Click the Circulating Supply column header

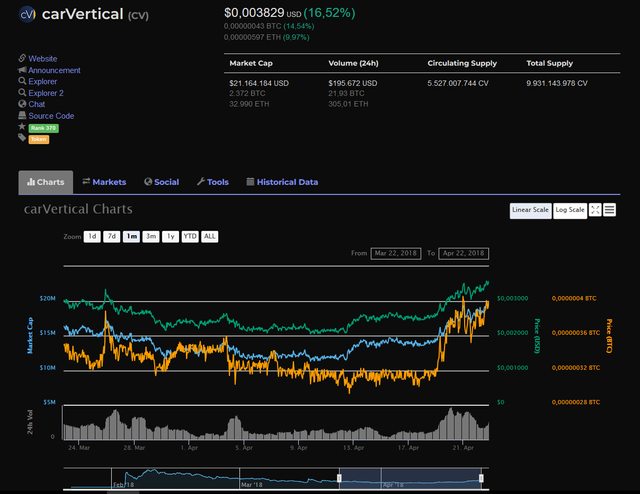pyautogui.click(x=462, y=63)
